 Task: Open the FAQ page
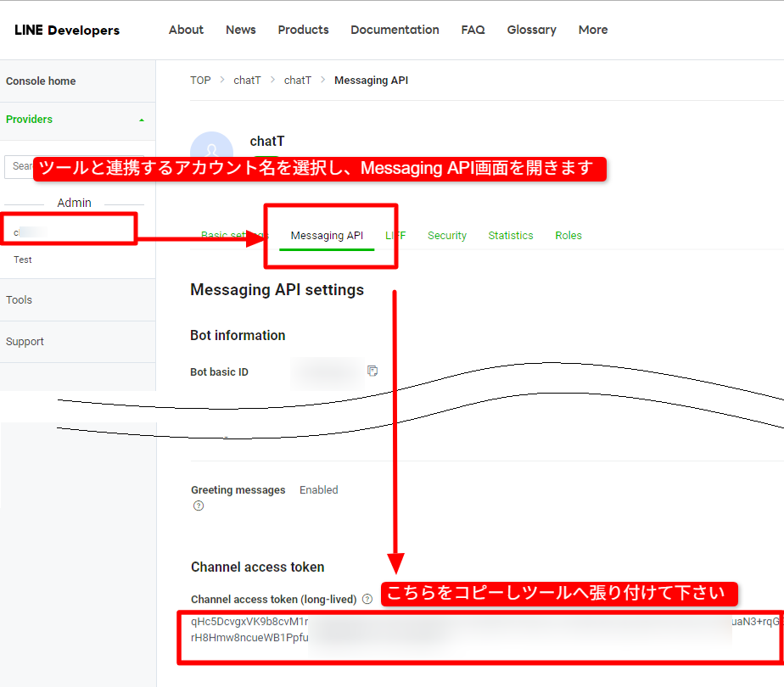point(473,30)
